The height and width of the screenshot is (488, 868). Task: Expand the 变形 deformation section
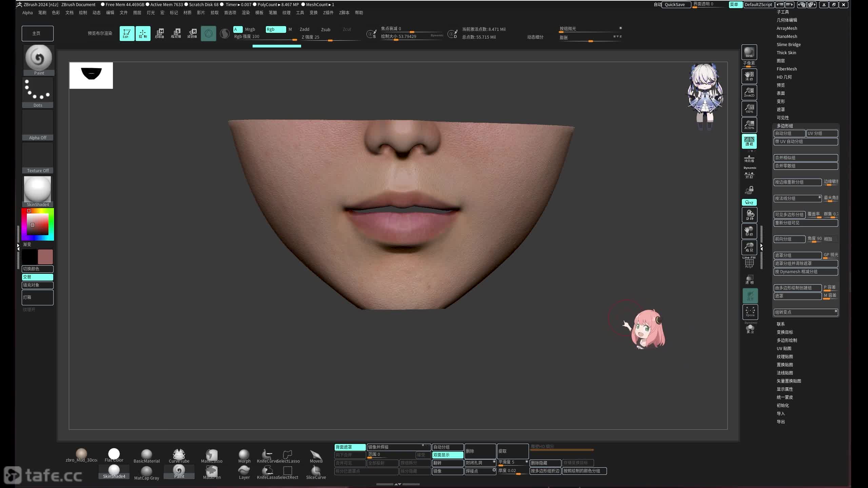781,101
